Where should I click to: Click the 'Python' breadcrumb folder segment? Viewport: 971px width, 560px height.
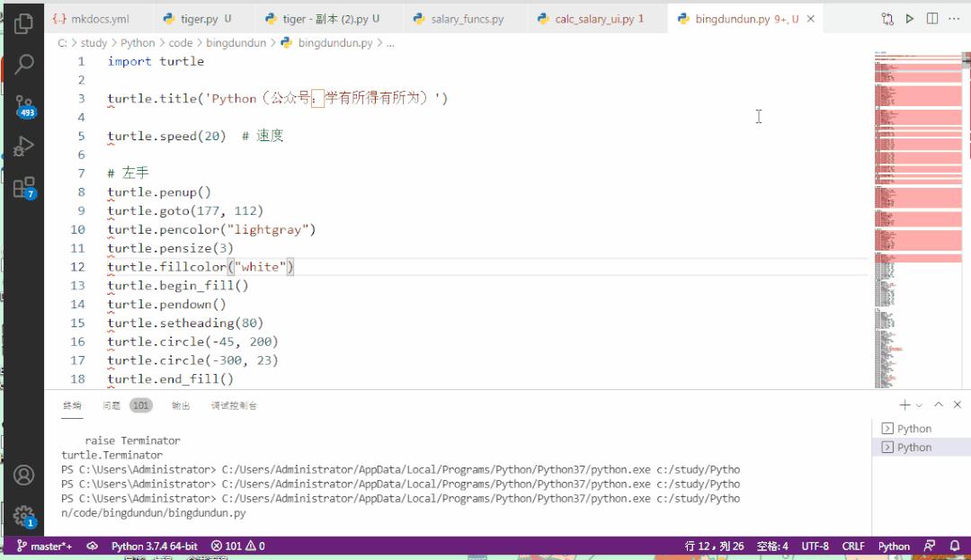point(138,43)
